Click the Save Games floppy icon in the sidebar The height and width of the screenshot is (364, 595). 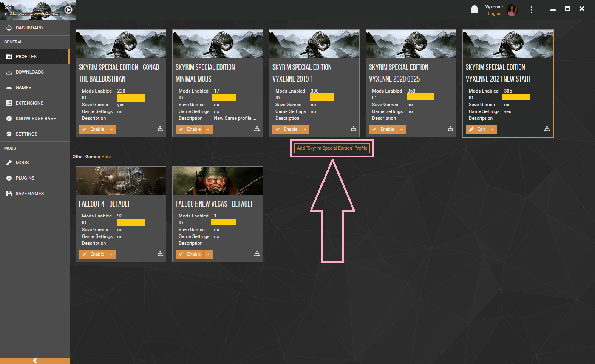tap(9, 194)
